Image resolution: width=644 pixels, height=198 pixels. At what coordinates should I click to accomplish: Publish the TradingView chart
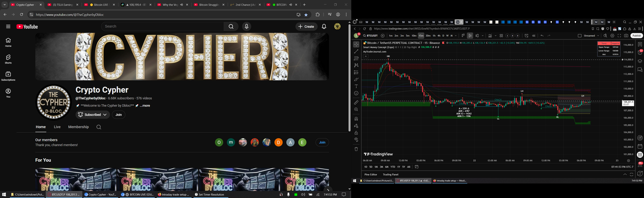click(x=636, y=36)
